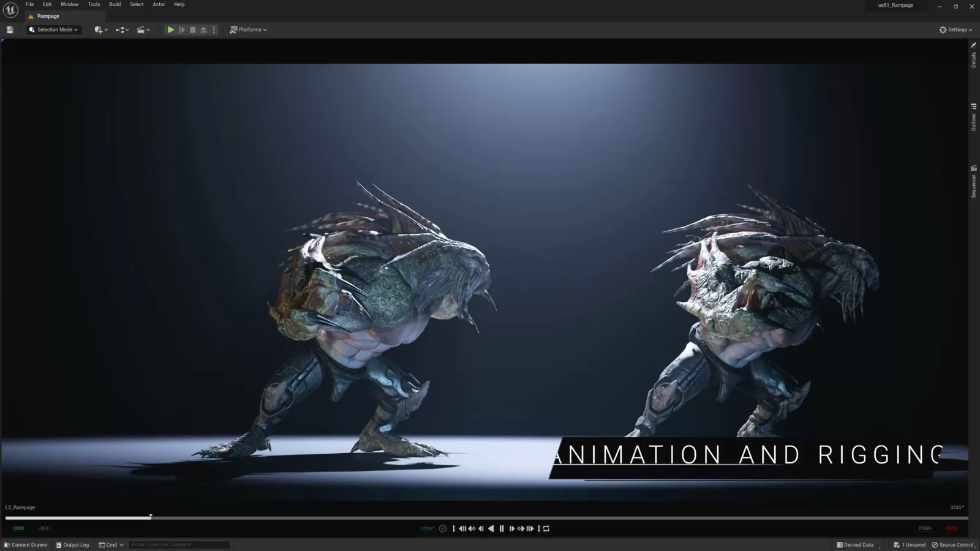Screen dimensions: 980x551
Task: Start play-in-editor with green Play button
Action: tap(171, 29)
